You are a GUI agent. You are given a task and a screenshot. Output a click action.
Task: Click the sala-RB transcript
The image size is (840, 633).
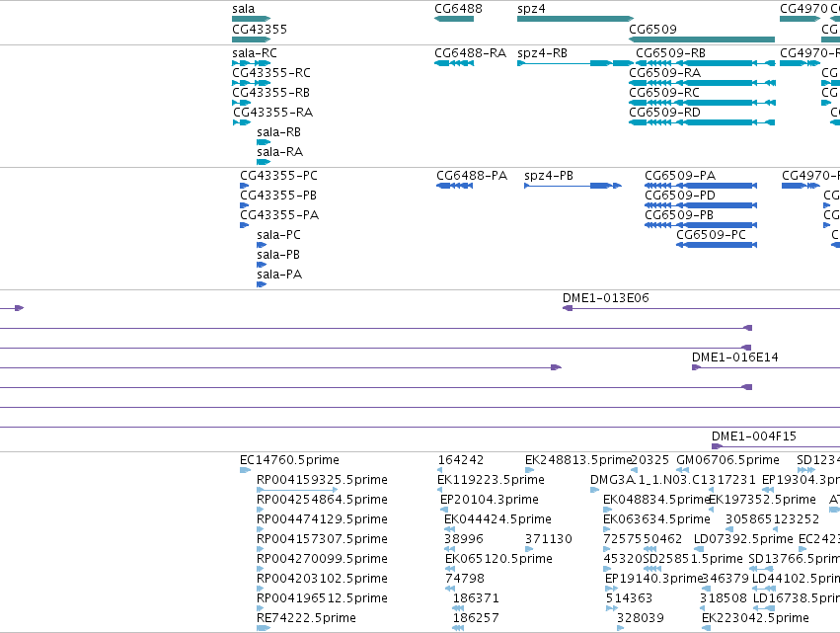[278, 132]
